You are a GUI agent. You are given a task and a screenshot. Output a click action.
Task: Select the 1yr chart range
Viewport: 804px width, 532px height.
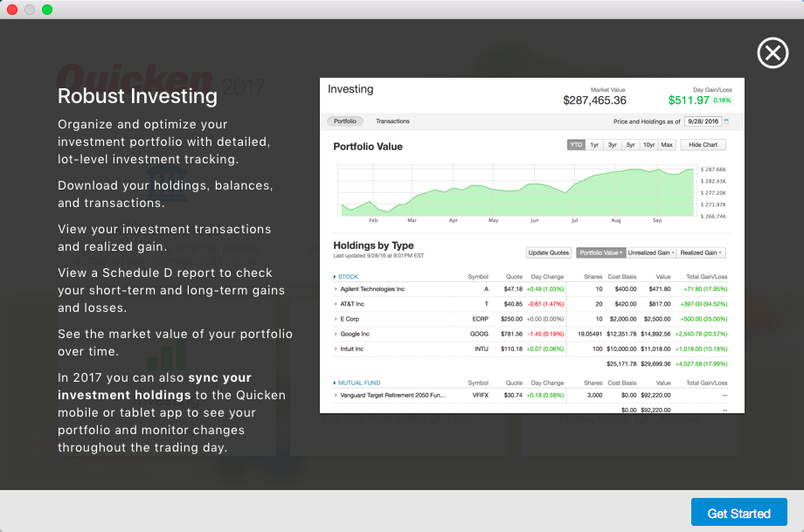tap(594, 145)
